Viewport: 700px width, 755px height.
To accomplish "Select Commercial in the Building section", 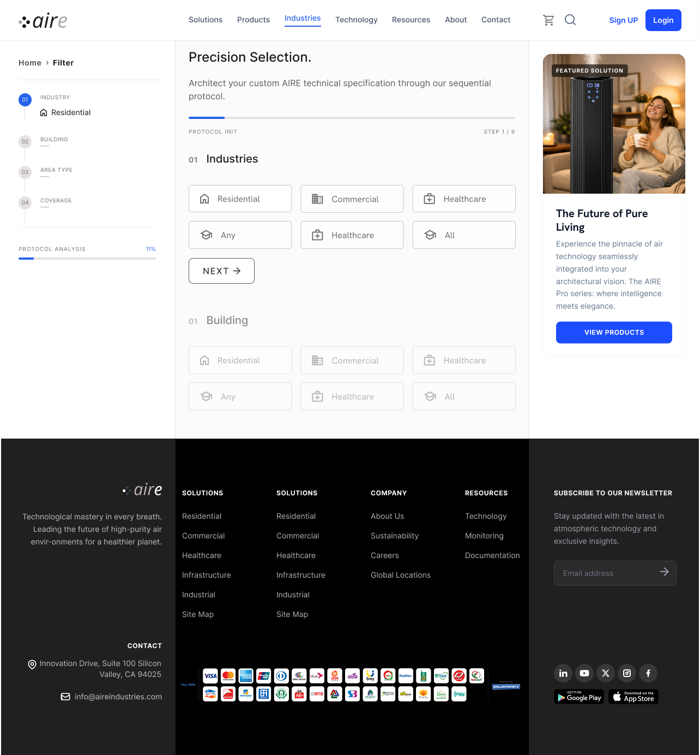I will [352, 360].
